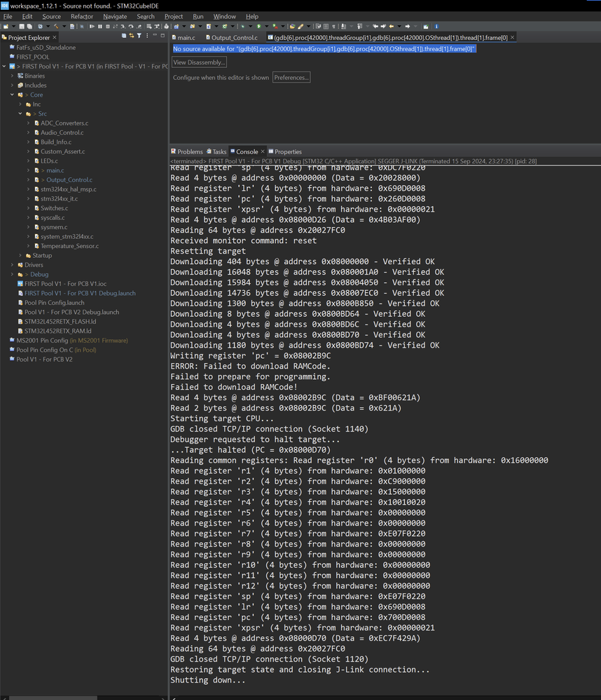Collapse all in Project Explorer
Screen dimensions: 601x700
[124, 36]
